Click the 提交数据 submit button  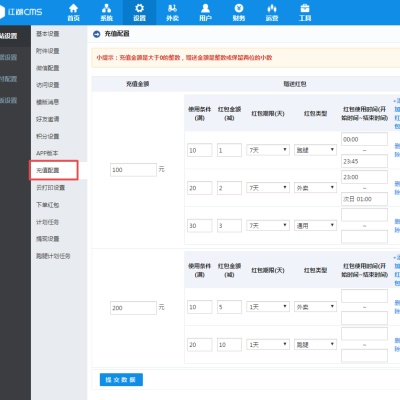pos(121,380)
